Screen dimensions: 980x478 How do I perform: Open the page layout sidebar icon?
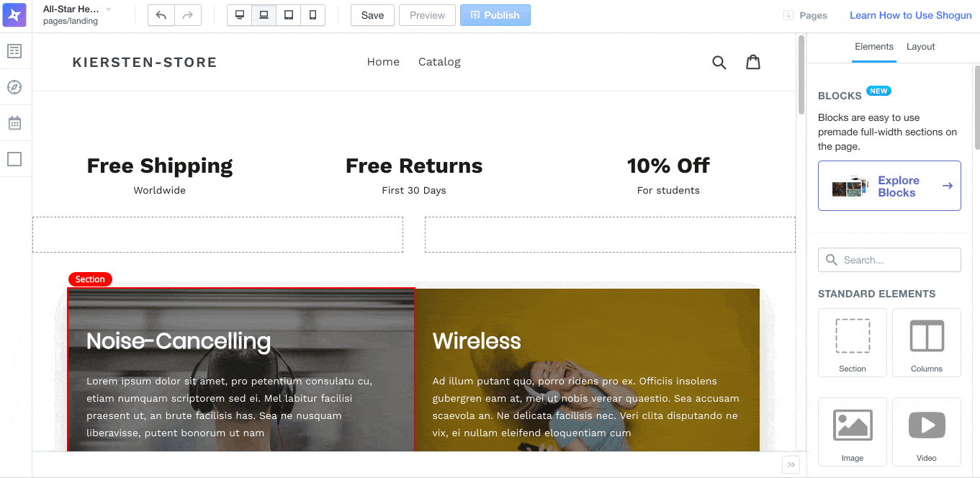click(x=14, y=51)
